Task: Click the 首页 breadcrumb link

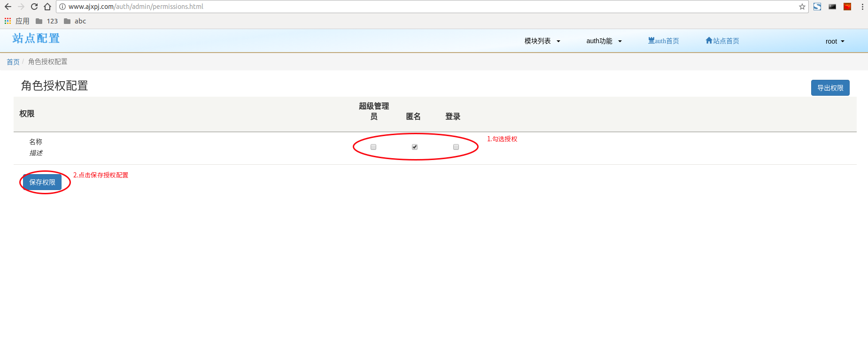Action: click(x=13, y=62)
